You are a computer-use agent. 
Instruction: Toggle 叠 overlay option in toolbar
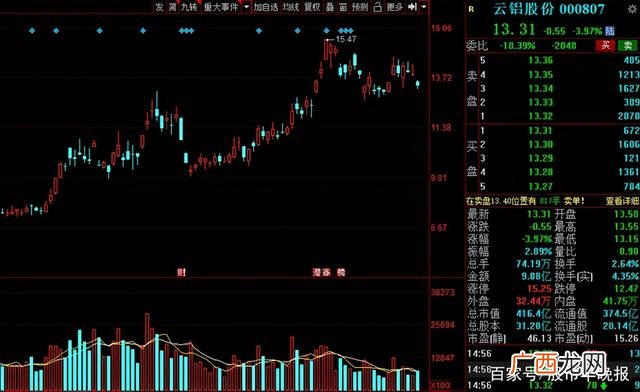(x=330, y=7)
